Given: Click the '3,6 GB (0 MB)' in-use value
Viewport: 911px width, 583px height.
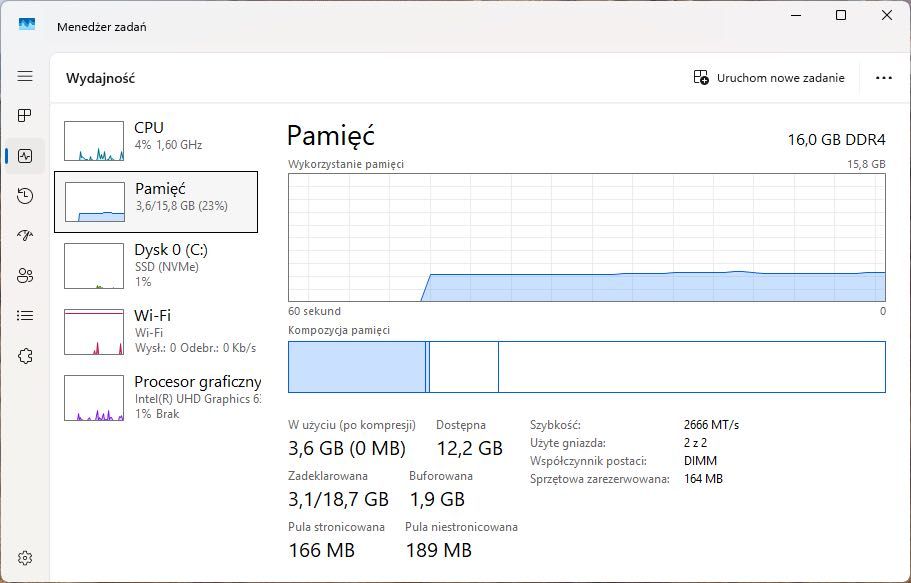Looking at the screenshot, I should tap(347, 448).
